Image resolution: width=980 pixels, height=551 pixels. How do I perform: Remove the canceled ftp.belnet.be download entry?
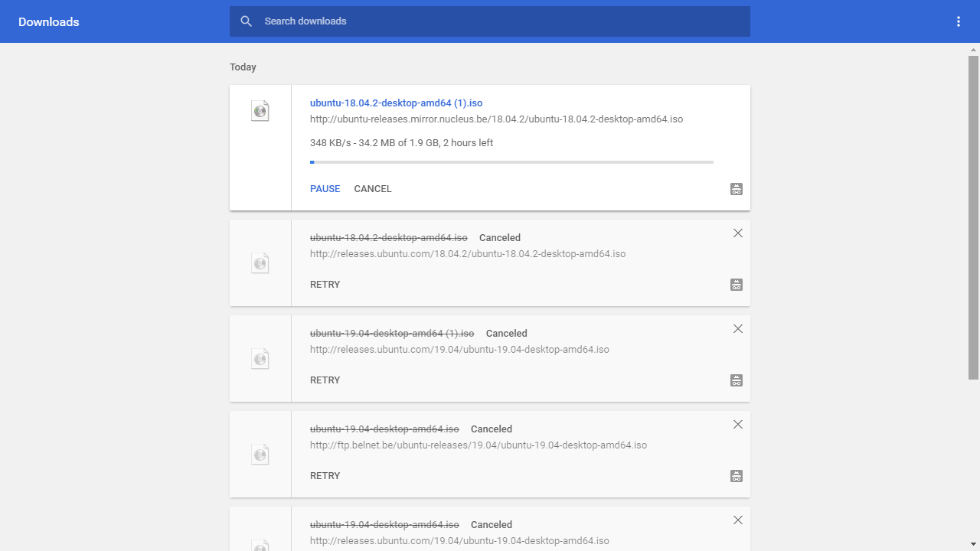[738, 425]
